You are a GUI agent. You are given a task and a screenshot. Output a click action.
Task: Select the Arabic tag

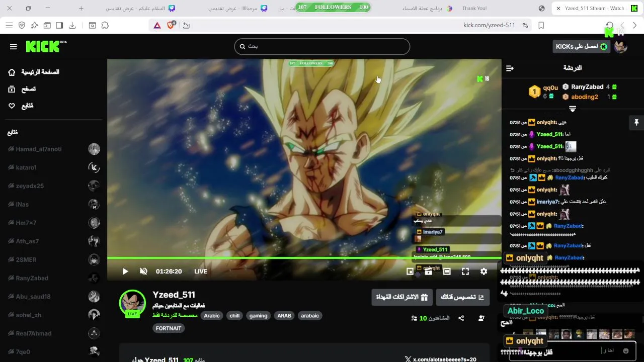212,316
